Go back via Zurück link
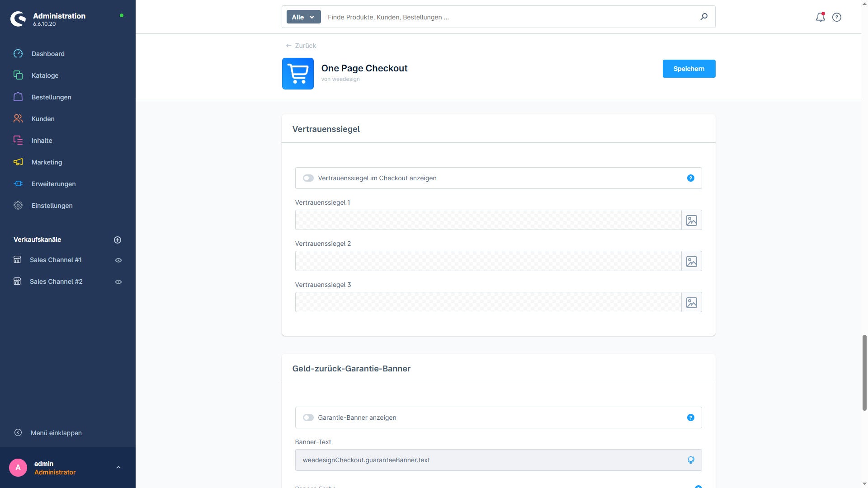The image size is (868, 488). pyautogui.click(x=301, y=46)
